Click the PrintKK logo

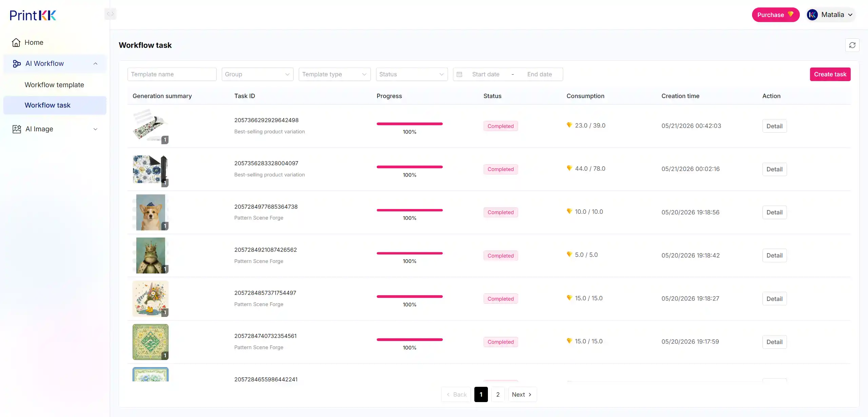coord(33,15)
